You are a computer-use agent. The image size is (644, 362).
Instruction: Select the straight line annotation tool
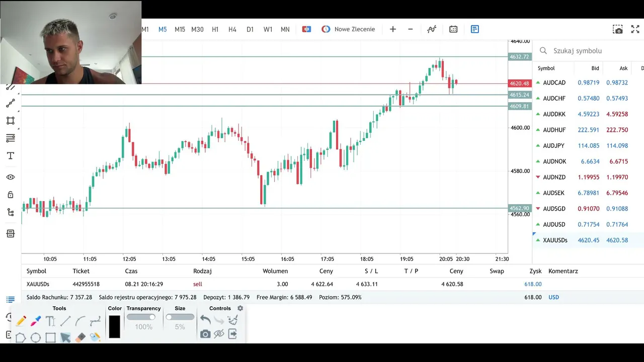click(65, 321)
